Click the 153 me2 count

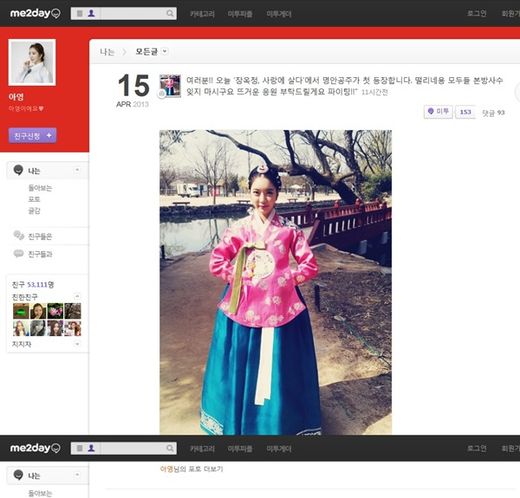click(465, 112)
